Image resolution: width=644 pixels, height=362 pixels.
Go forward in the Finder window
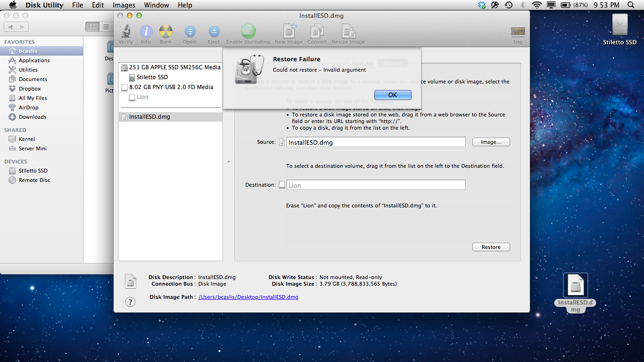(x=23, y=27)
